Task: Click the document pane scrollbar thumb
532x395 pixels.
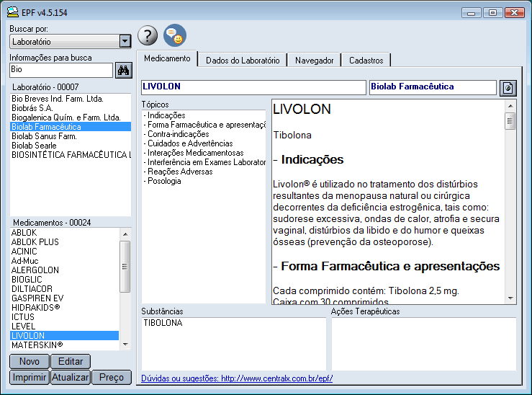Action: point(510,121)
